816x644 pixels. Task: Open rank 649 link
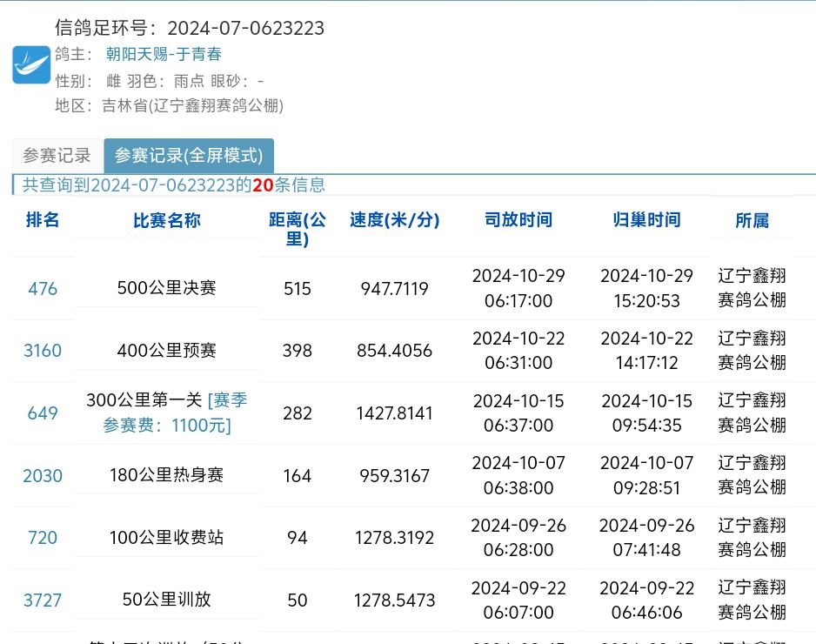coord(43,413)
